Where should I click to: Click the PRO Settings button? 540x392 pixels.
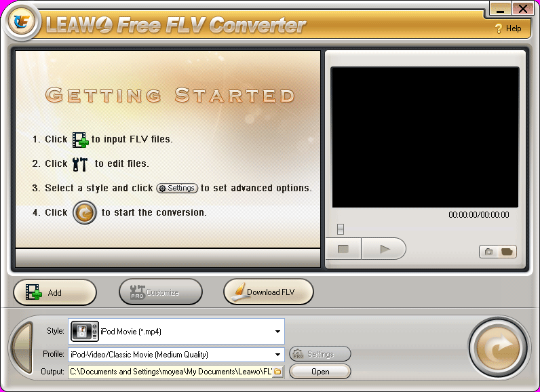click(320, 354)
